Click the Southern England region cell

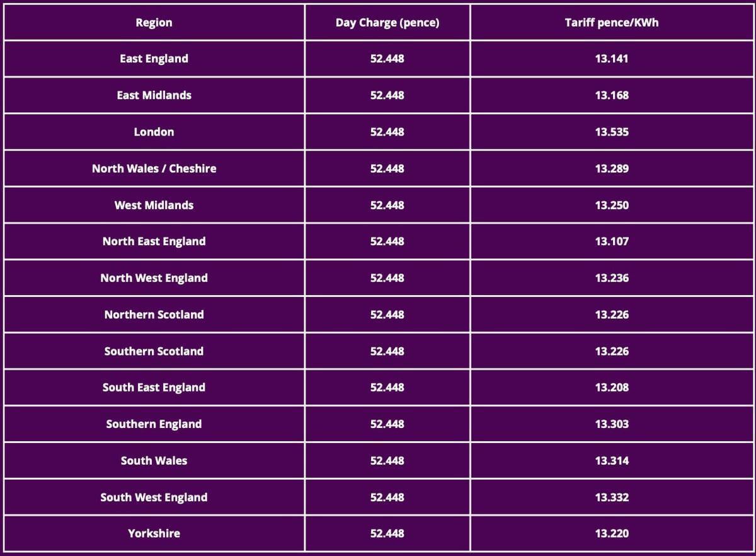(154, 424)
